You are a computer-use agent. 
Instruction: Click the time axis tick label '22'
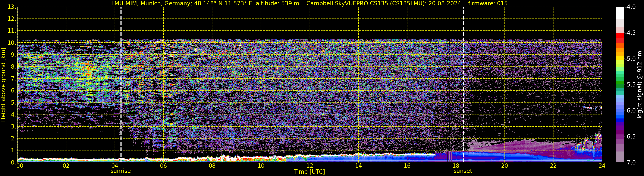[x=553, y=166]
